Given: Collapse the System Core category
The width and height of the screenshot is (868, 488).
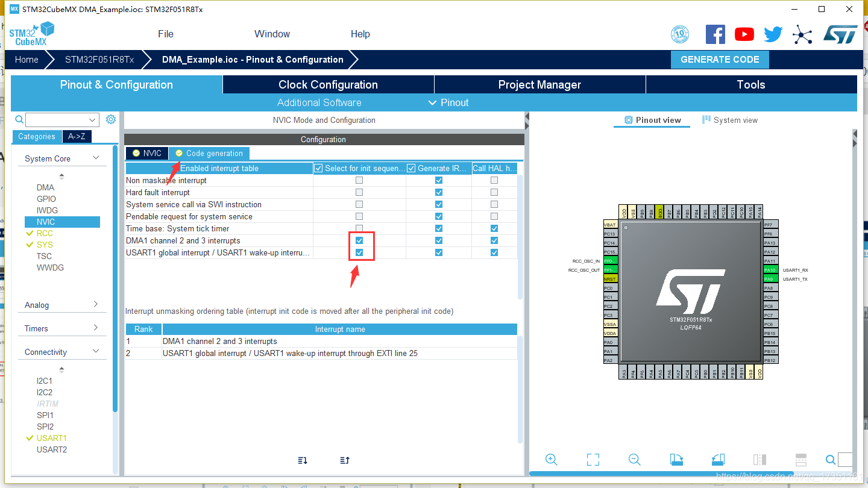Looking at the screenshot, I should [x=96, y=158].
